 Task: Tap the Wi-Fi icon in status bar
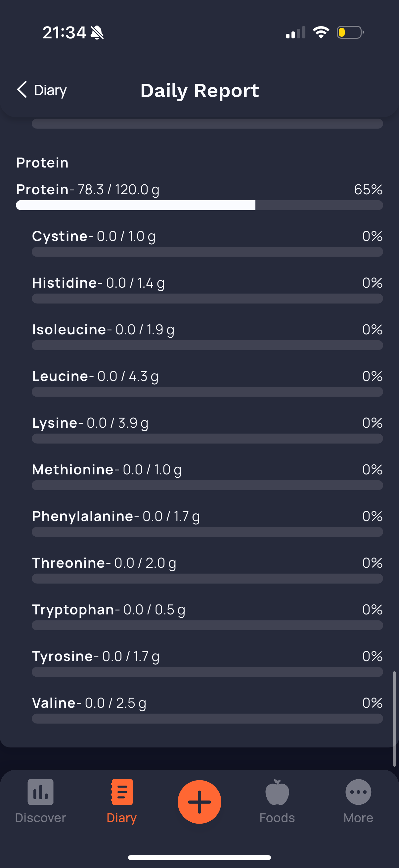(x=321, y=32)
